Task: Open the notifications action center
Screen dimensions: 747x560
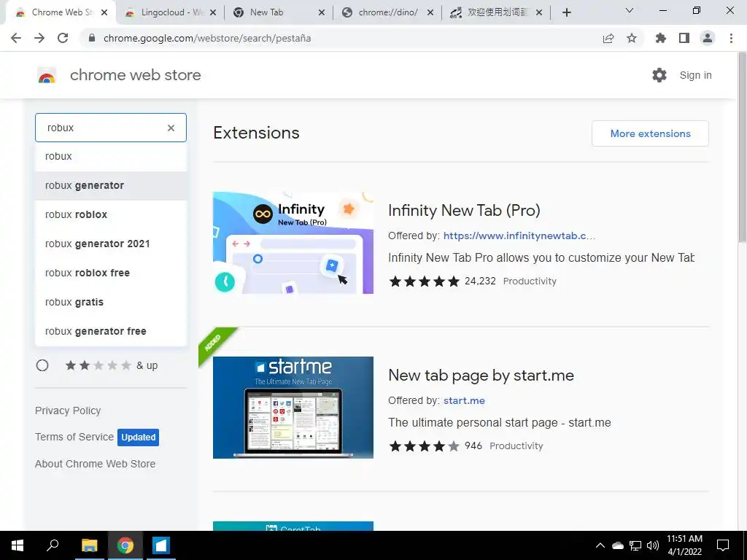Action: point(723,545)
